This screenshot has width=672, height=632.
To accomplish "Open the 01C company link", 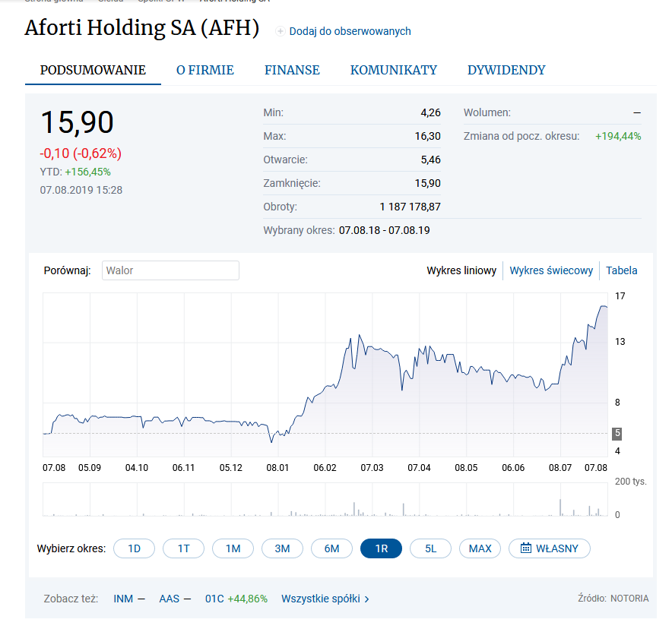I will pos(214,599).
